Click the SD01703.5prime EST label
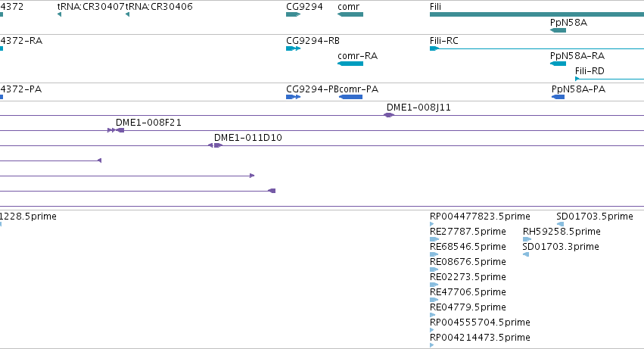Viewport: 644px width, 349px height. 595,217
